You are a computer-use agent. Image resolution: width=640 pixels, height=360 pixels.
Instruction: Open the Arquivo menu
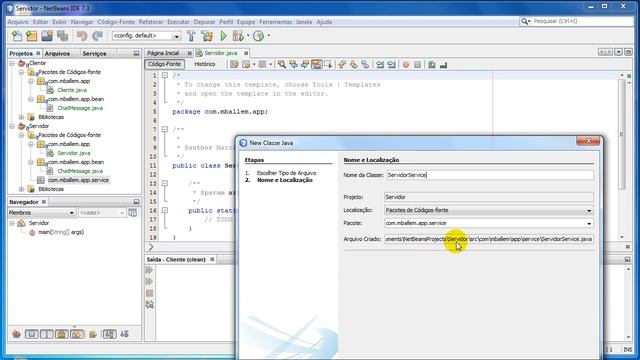tap(18, 22)
